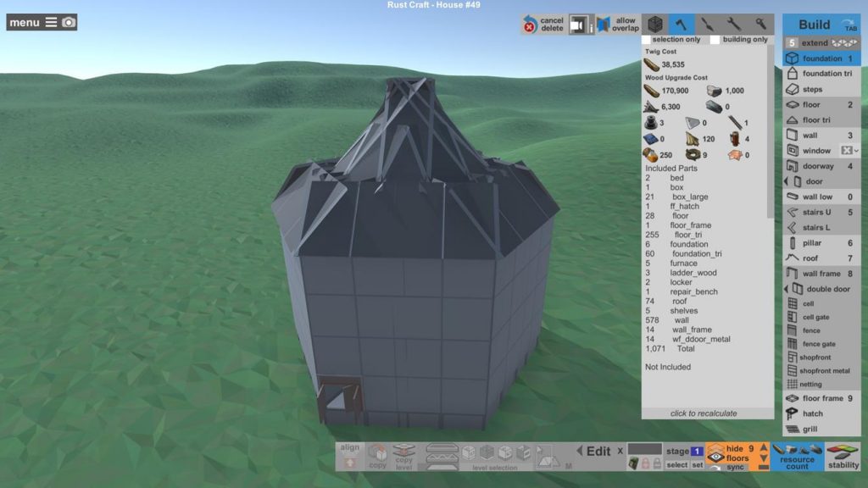Image resolution: width=868 pixels, height=488 pixels.
Task: Expand the double door submenu arrow
Action: [x=786, y=289]
